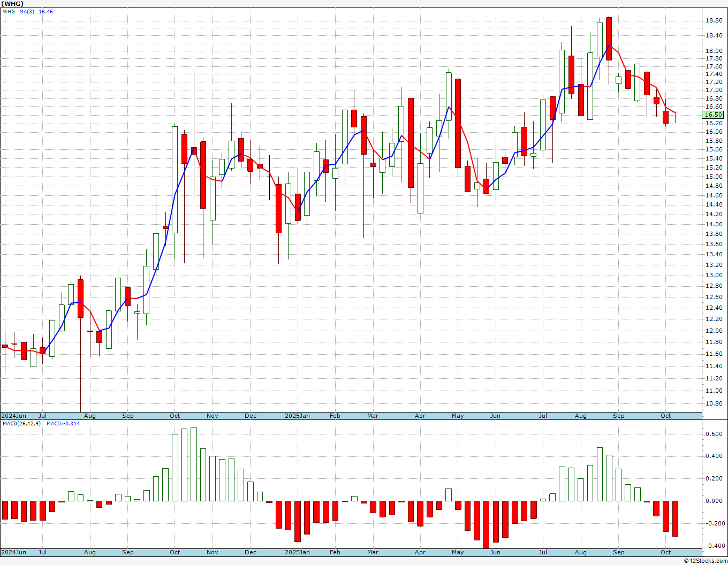728x565 pixels.
Task: Click 2025Jan on the MACD panel time axis
Action: [297, 552]
